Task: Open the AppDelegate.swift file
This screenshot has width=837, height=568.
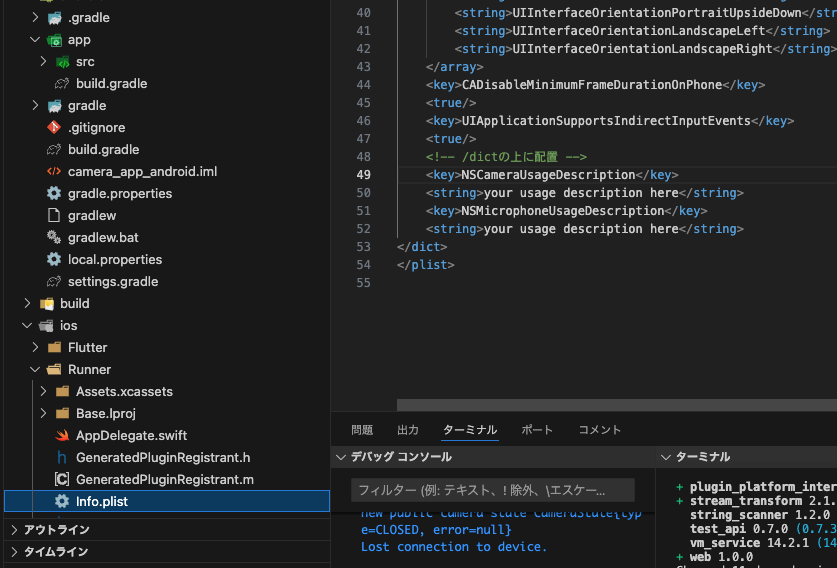Action: [131, 436]
